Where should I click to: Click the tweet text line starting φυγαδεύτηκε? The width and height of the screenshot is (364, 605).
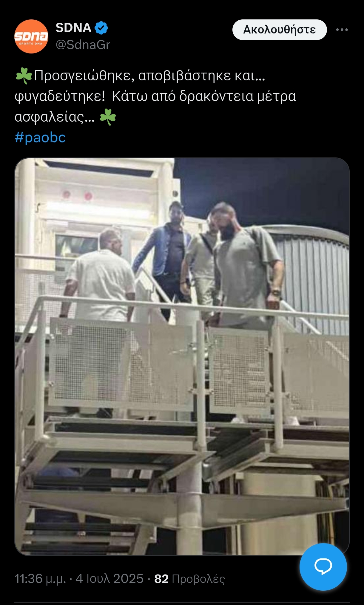[x=155, y=96]
